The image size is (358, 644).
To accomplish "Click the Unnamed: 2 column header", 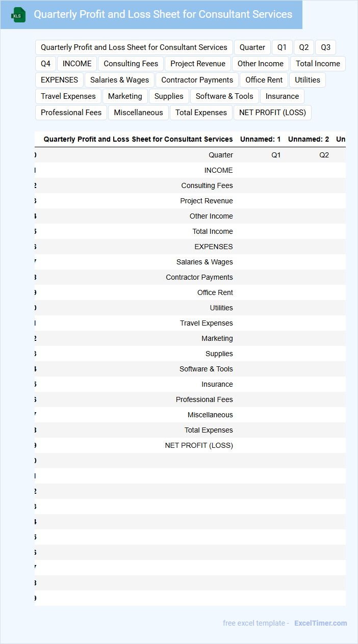I will point(309,139).
